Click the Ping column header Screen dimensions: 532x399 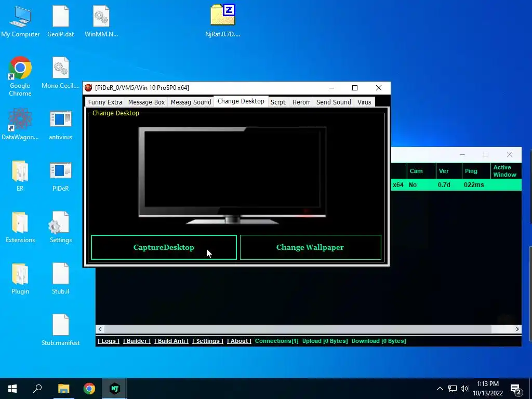click(x=476, y=171)
